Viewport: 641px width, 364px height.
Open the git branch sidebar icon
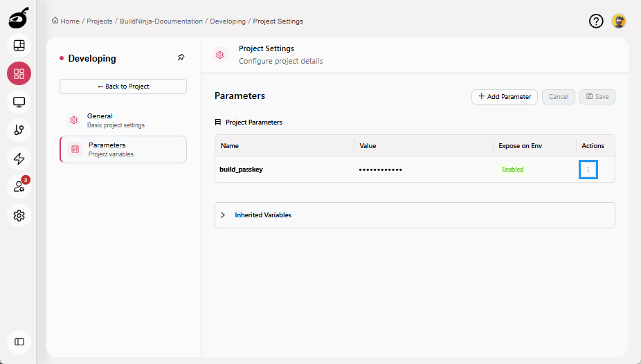click(x=19, y=130)
